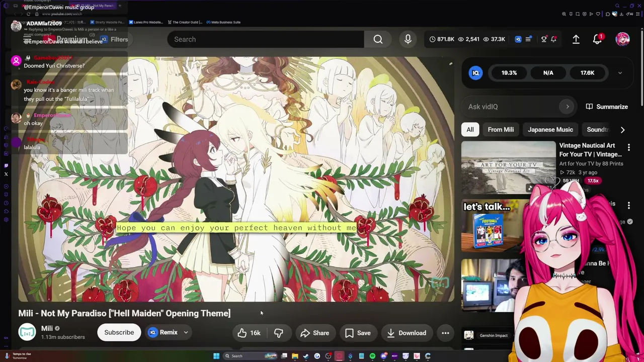The image size is (644, 362).
Task: Open Spotify from the taskbar
Action: pyautogui.click(x=372, y=356)
